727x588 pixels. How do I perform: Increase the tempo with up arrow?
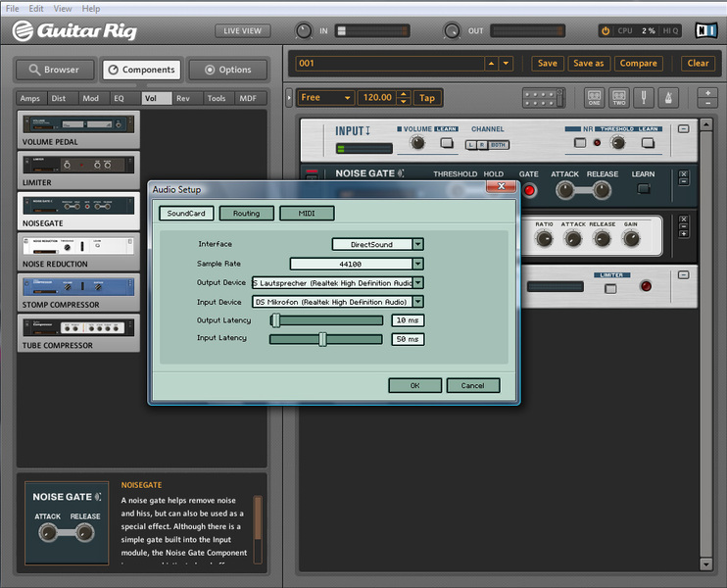[404, 94]
